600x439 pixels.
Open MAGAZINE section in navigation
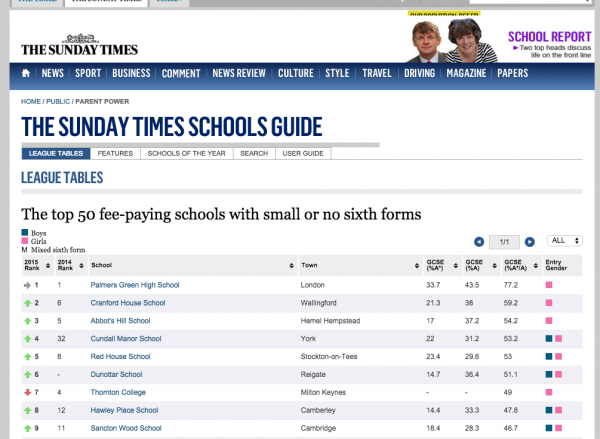tap(466, 73)
